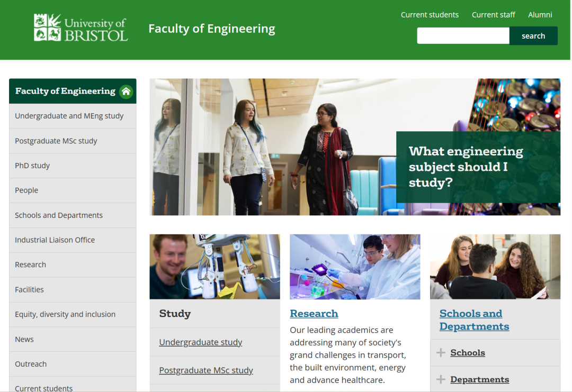The image size is (572, 392).
Task: Open the Current staff top link
Action: [493, 15]
